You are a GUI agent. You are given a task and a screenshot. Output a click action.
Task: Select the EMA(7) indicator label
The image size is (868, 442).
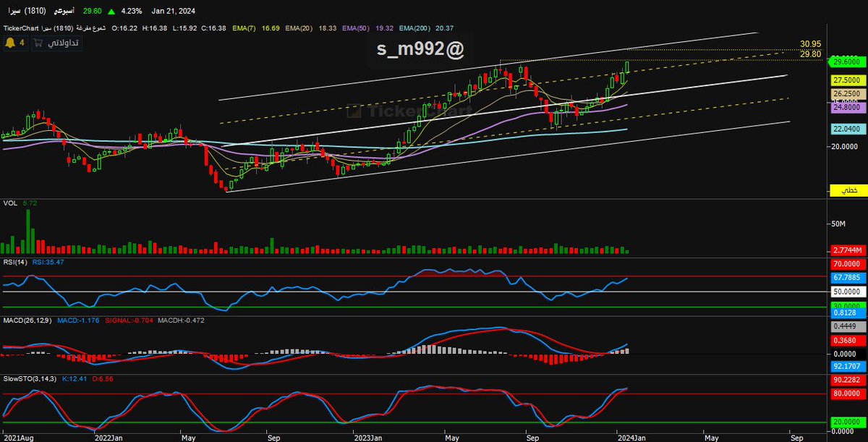tap(243, 27)
